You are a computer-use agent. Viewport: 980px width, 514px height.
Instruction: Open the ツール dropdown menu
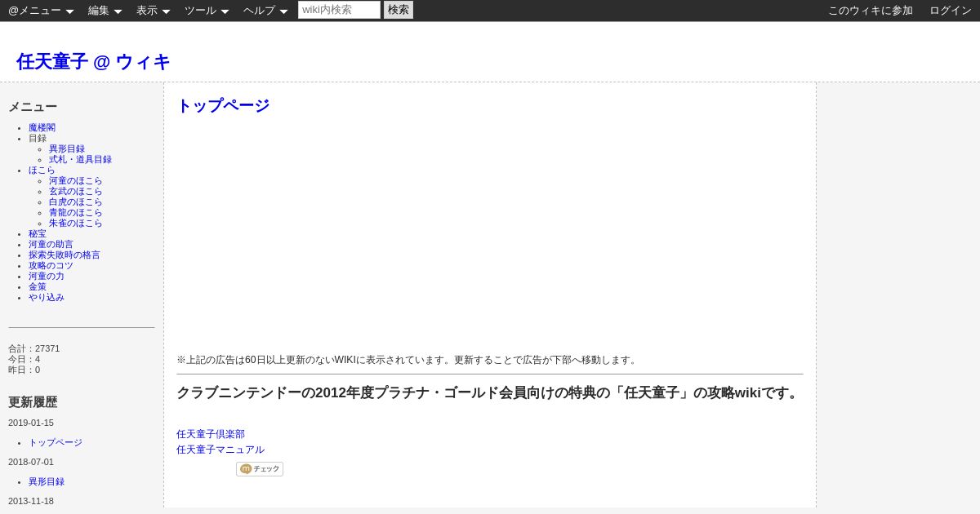point(207,11)
